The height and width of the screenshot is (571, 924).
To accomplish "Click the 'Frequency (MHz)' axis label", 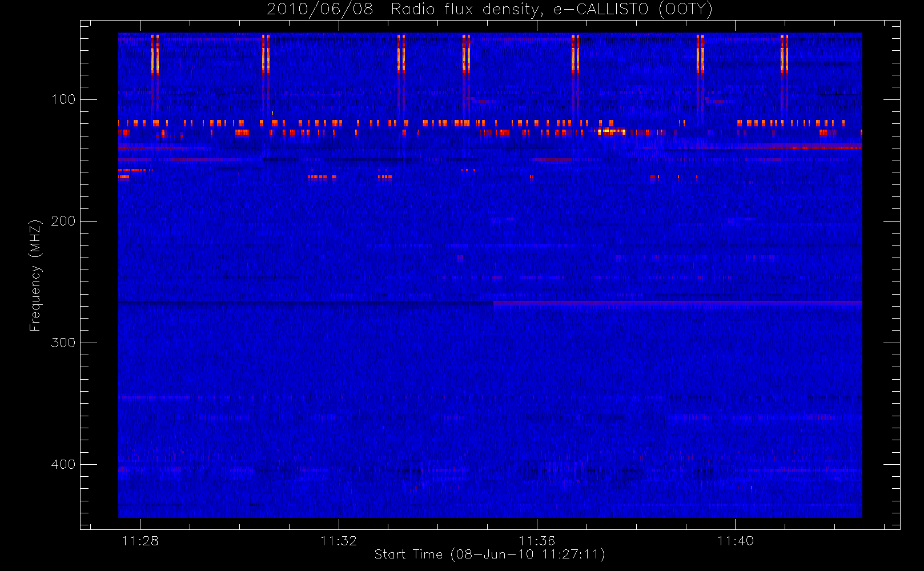I will [x=35, y=275].
